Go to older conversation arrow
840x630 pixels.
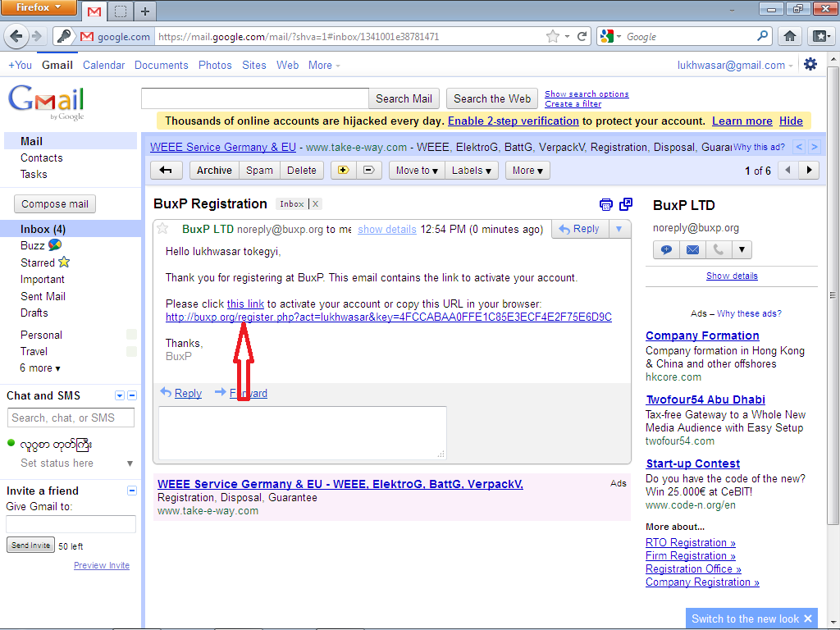tap(809, 171)
